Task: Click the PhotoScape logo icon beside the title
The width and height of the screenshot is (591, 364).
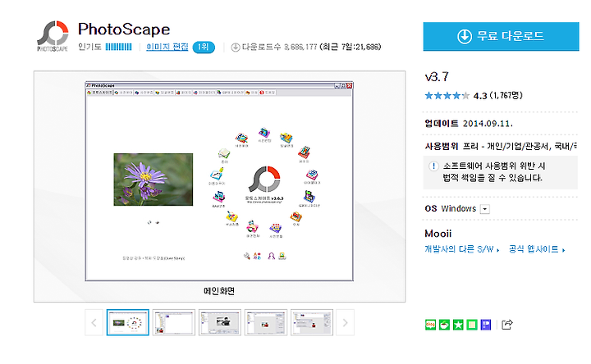Action: tap(53, 36)
